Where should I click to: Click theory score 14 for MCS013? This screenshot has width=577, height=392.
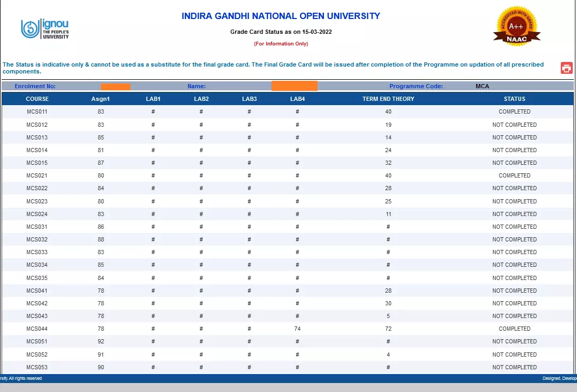coord(388,137)
